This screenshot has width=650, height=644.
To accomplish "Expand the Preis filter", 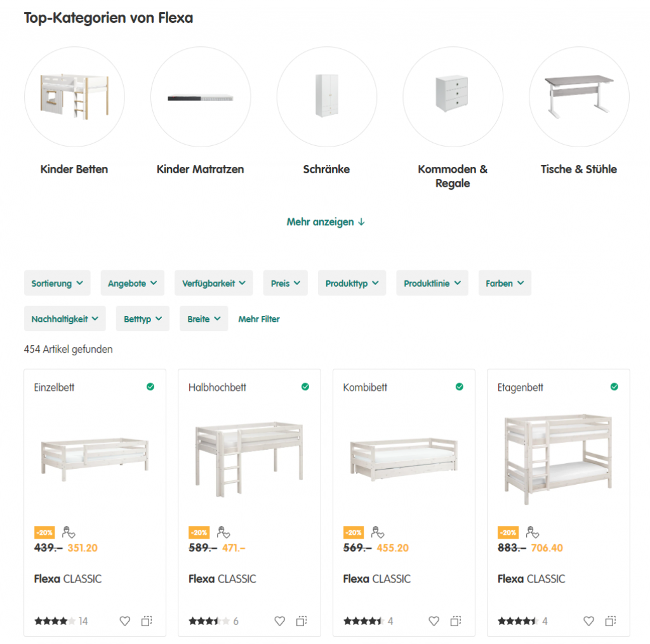I will click(285, 283).
